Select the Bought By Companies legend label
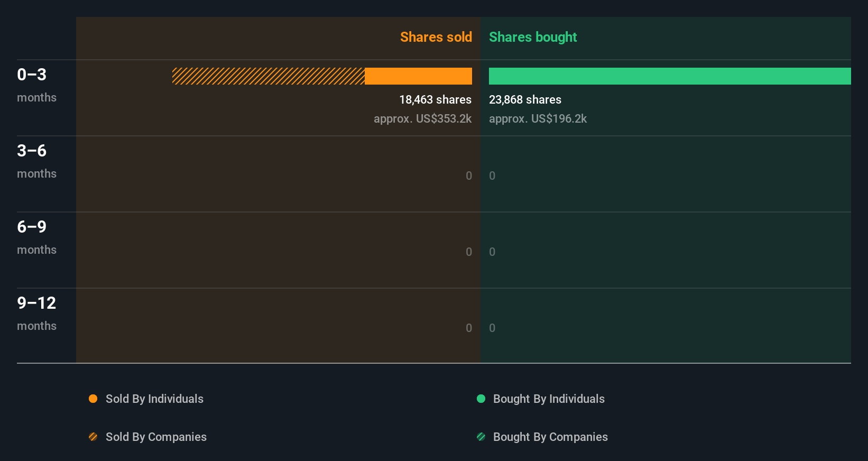The height and width of the screenshot is (461, 868). pyautogui.click(x=550, y=437)
